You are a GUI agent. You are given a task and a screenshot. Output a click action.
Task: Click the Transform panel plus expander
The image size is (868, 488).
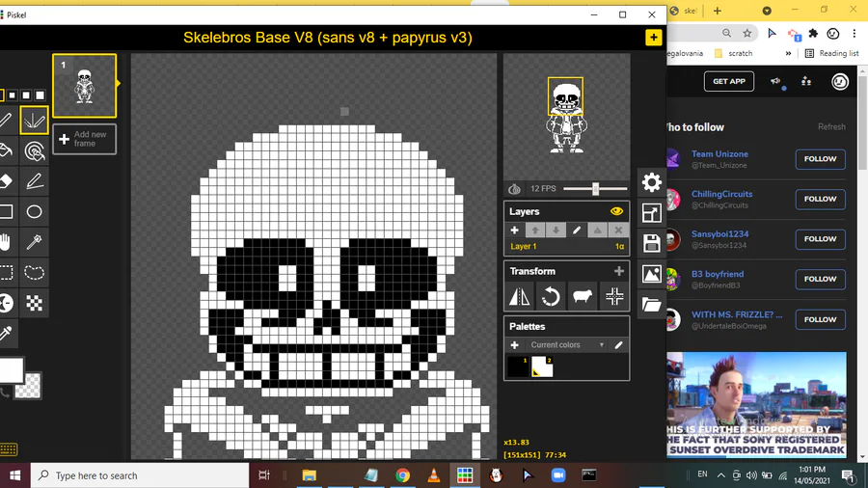(x=619, y=271)
